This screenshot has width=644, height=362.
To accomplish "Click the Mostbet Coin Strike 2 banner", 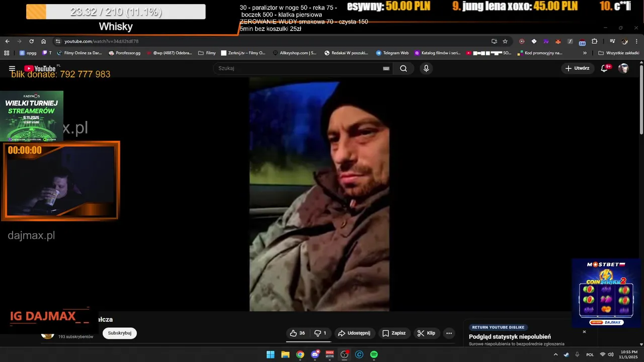I will [606, 293].
